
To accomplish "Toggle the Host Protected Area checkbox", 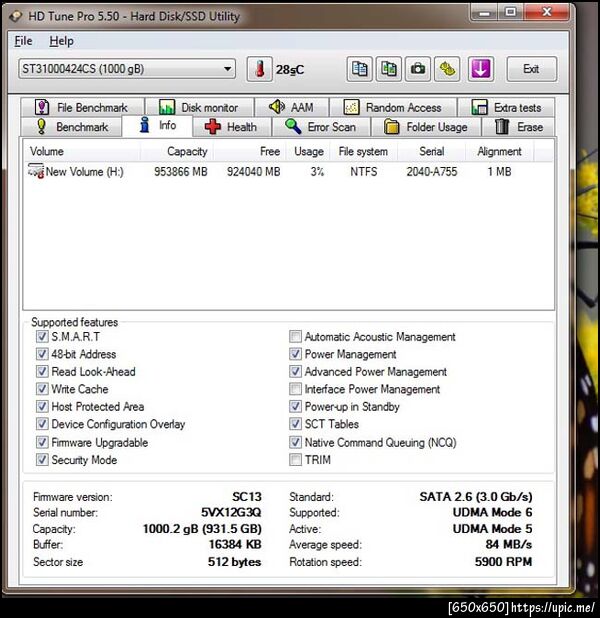I will [42, 406].
